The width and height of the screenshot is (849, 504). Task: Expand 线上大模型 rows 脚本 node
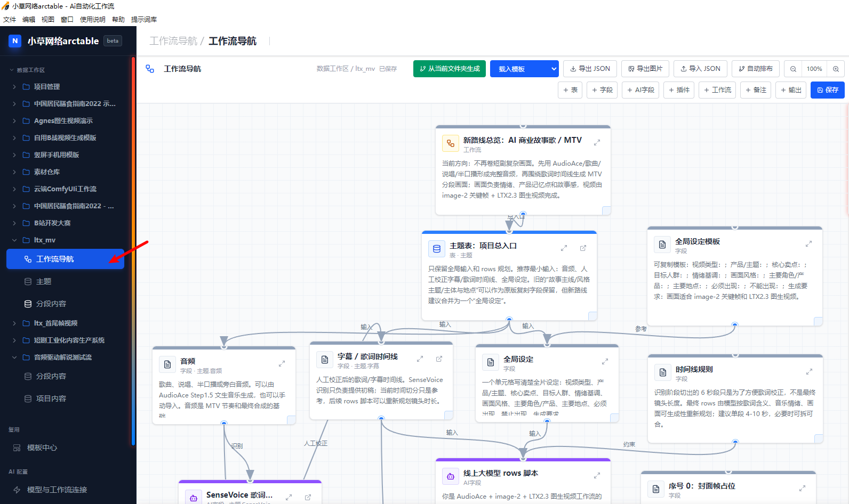597,475
